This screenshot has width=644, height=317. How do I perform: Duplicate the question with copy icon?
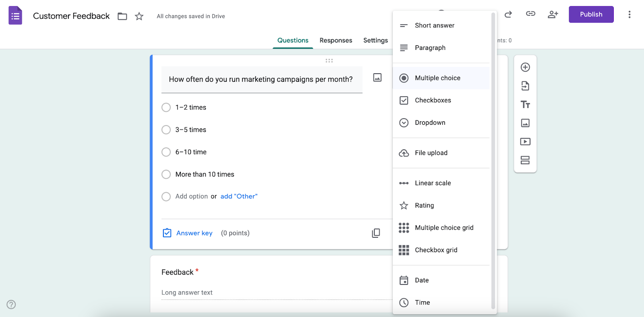coord(376,233)
